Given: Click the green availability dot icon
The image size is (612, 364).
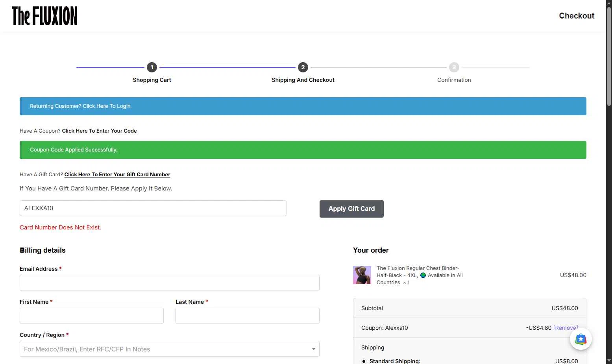Looking at the screenshot, I should pos(423,275).
